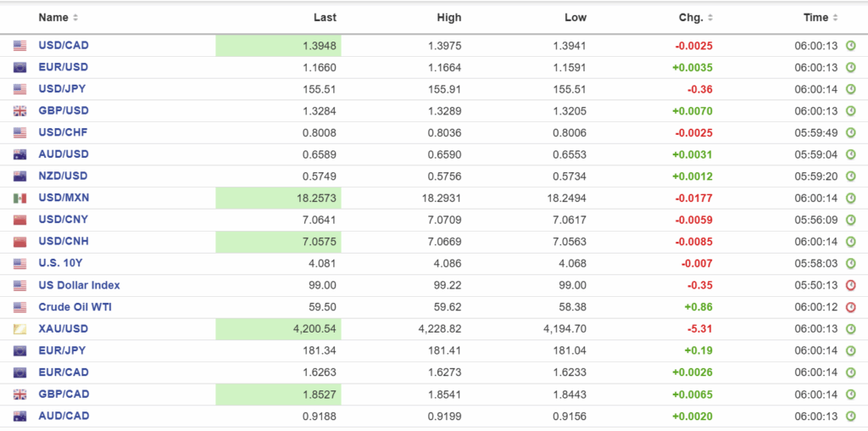The height and width of the screenshot is (431, 868).
Task: Sort the table by Name column arrows
Action: click(75, 18)
